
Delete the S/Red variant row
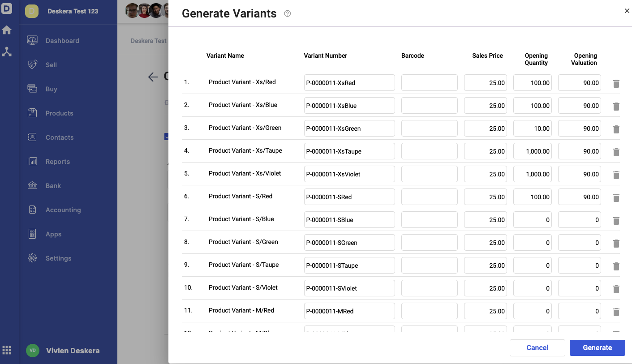(616, 198)
